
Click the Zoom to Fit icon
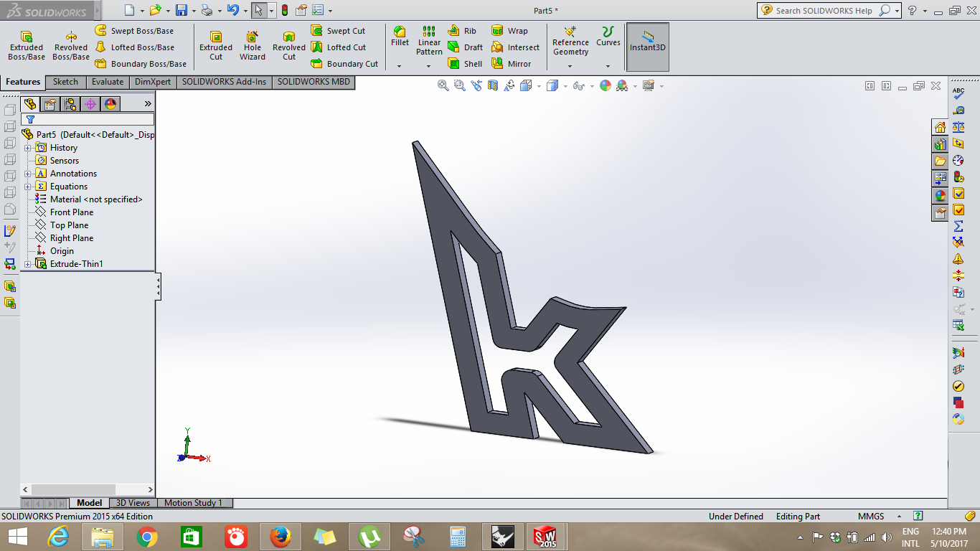pyautogui.click(x=443, y=85)
